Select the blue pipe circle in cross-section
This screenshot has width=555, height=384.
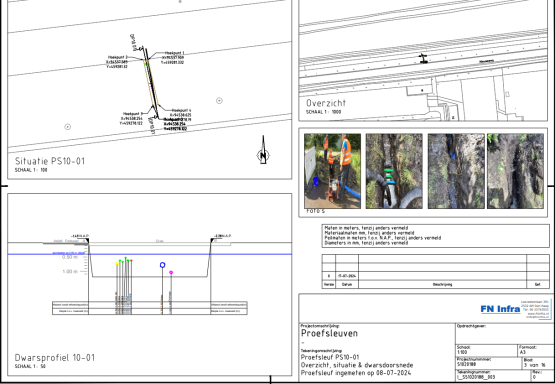point(162,265)
